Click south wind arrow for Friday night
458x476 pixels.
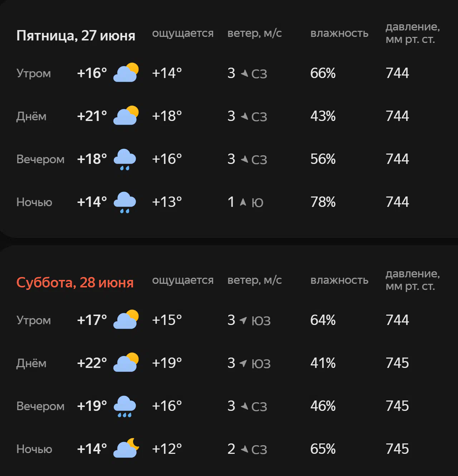coord(243,202)
